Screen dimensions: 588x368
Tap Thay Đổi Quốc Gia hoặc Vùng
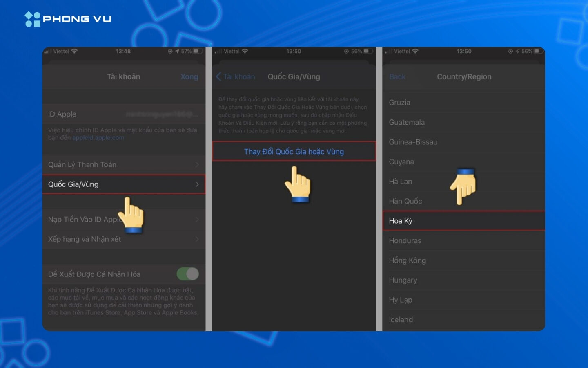294,152
